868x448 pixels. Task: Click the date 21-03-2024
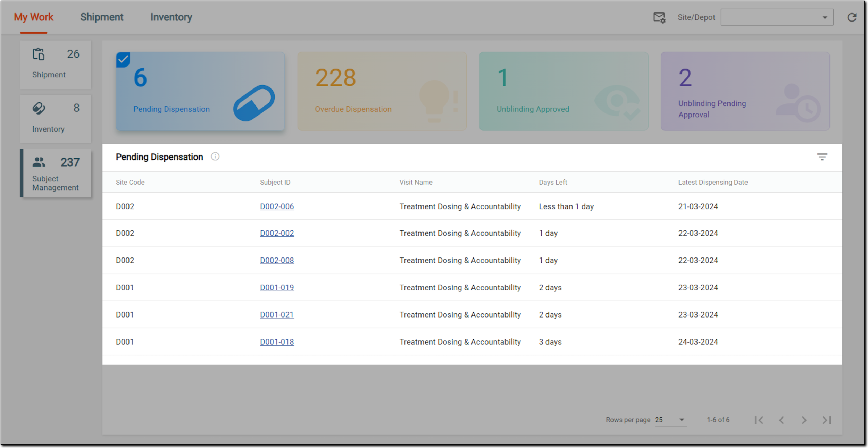click(698, 206)
